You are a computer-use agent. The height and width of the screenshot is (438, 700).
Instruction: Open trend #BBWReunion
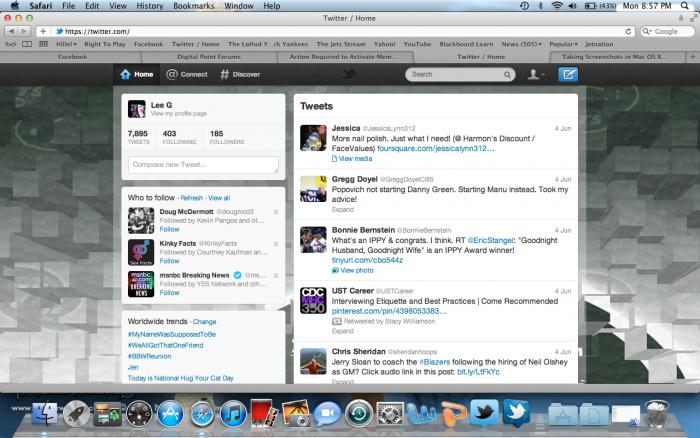[x=150, y=356]
